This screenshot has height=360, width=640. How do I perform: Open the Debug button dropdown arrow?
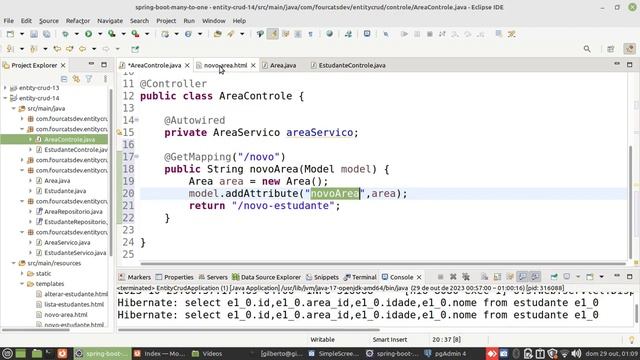(76, 34)
